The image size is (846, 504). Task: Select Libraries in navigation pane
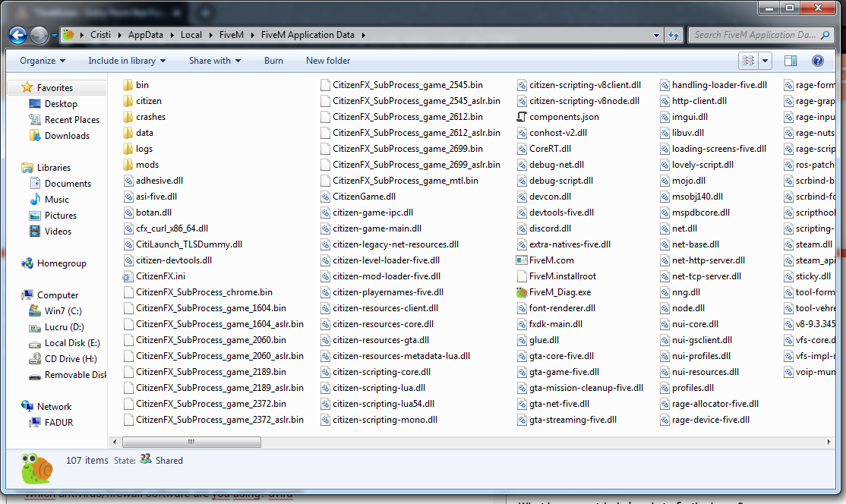click(x=53, y=168)
